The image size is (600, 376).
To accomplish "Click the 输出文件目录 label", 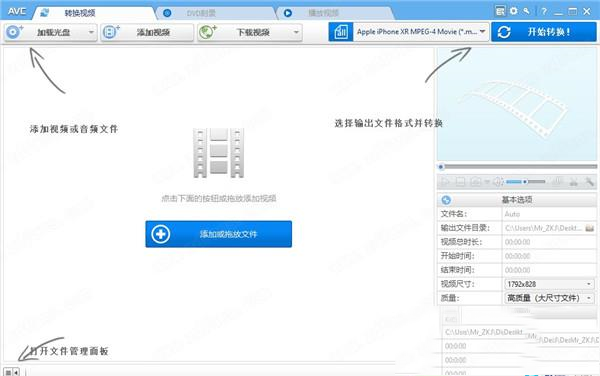I will [x=465, y=228].
